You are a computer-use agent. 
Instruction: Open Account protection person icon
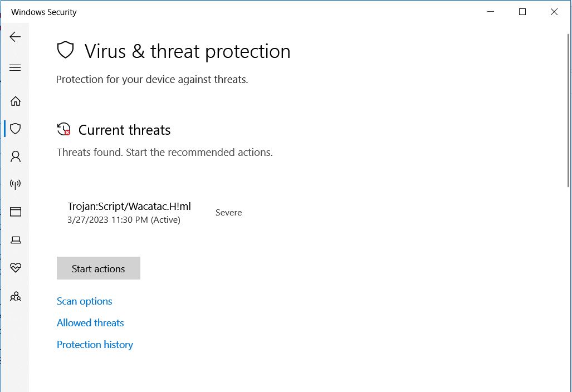[16, 156]
